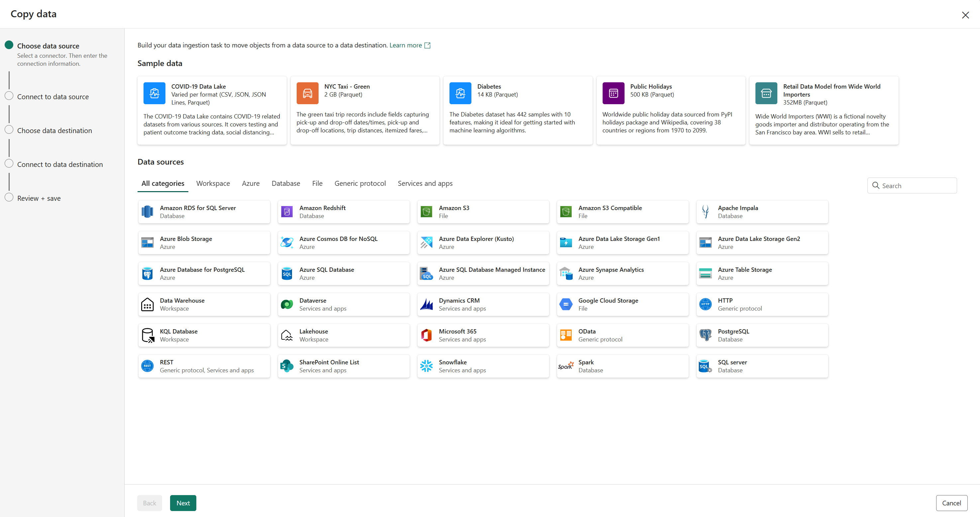Select Lakehouse workspace connector
The width and height of the screenshot is (980, 517).
click(x=343, y=335)
